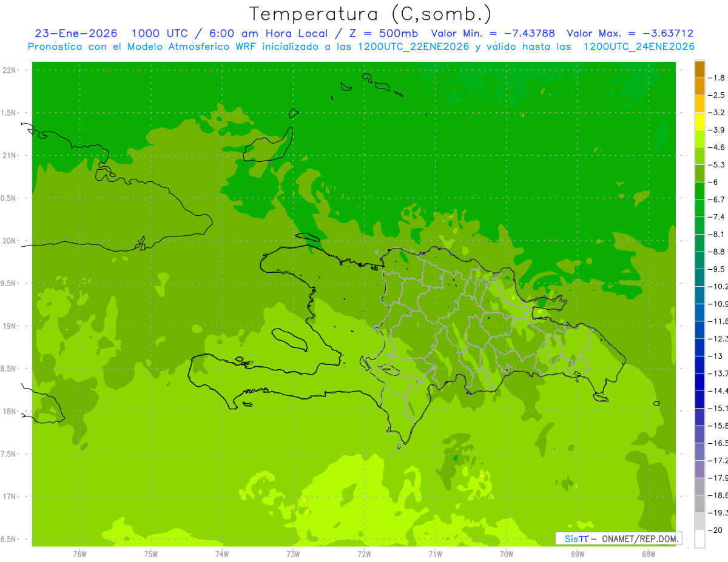This screenshot has height=562, width=728.
Task: Pick yellow legend swatch between -3.2 and -3.9
Action: tap(699, 121)
